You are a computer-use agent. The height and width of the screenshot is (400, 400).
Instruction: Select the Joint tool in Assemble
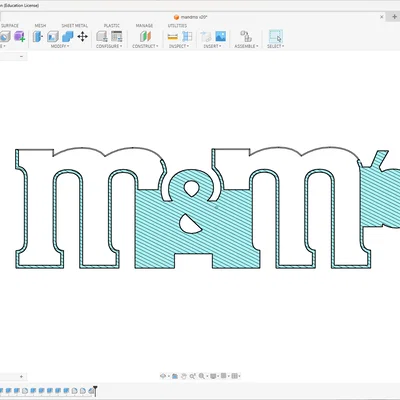[x=246, y=36]
